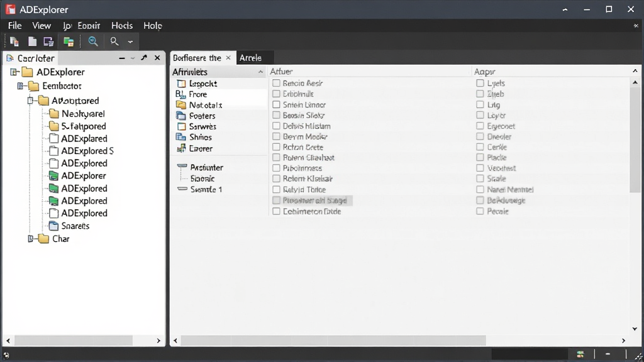Click the Ercrer list item icon
The image size is (644, 362).
click(x=180, y=148)
